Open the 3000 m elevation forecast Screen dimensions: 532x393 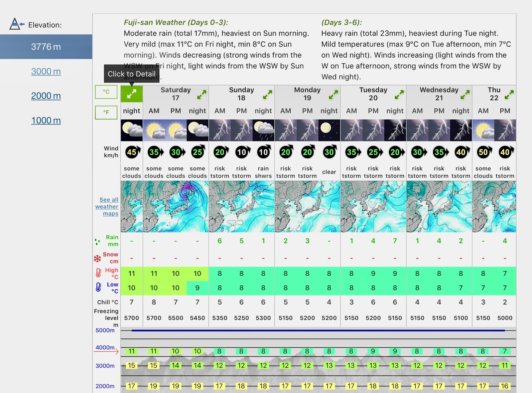pyautogui.click(x=46, y=71)
